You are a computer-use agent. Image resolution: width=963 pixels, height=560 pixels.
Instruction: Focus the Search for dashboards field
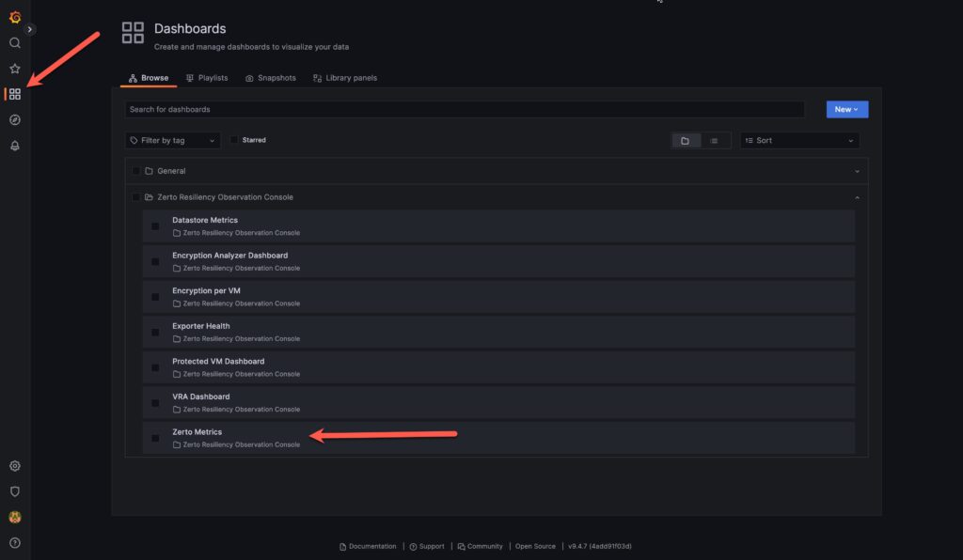[465, 109]
